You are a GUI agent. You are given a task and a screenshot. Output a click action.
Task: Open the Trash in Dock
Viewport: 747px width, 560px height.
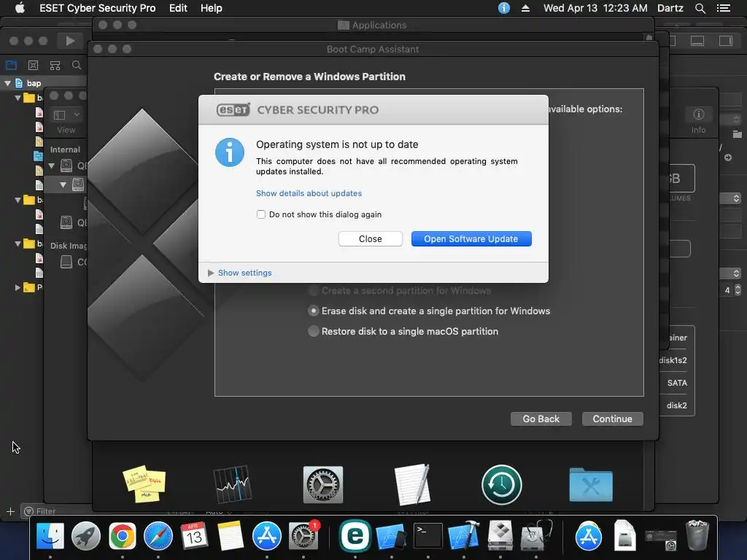697,536
